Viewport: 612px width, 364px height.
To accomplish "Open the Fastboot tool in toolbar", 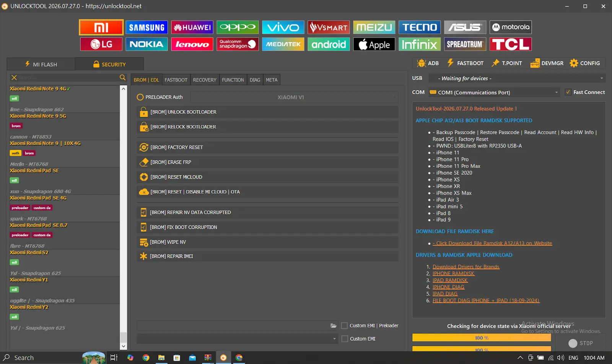I will (x=465, y=63).
